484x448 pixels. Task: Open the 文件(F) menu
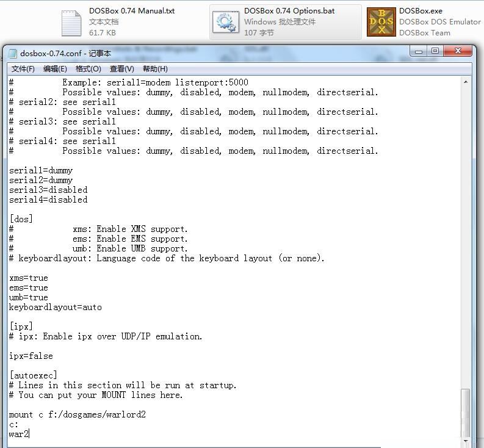[23, 69]
